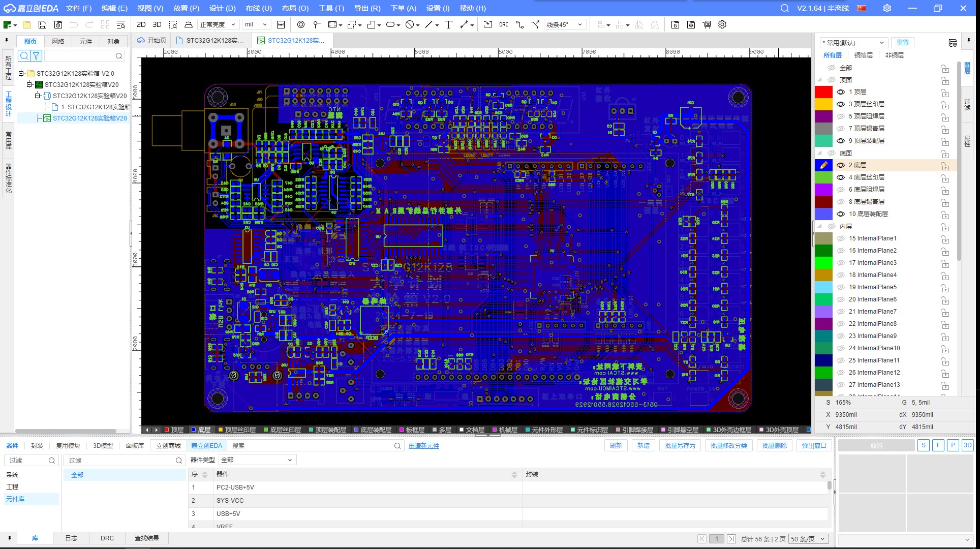The width and height of the screenshot is (980, 549).
Task: Show the 15 InternalPlane1 layer
Action: [x=840, y=238]
